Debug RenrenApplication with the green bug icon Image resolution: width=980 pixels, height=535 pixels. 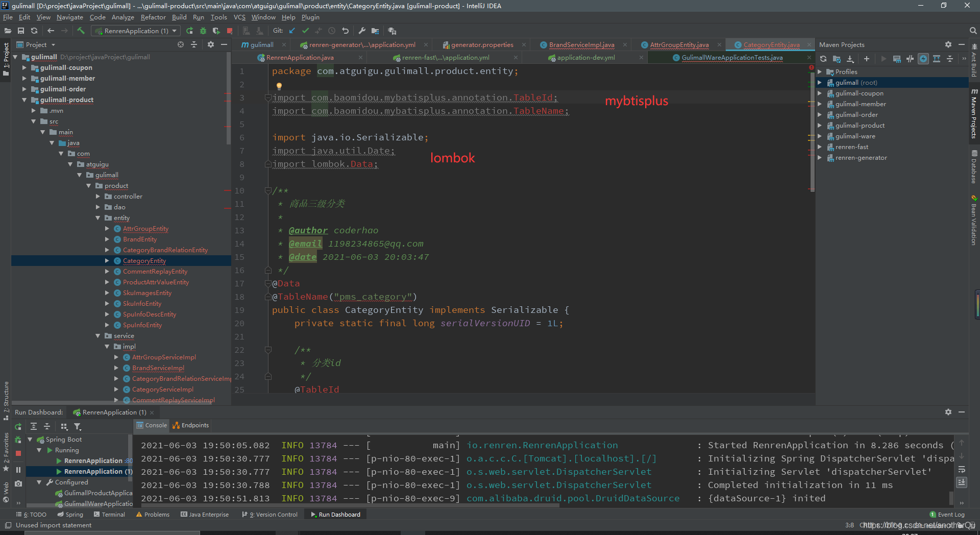click(203, 31)
